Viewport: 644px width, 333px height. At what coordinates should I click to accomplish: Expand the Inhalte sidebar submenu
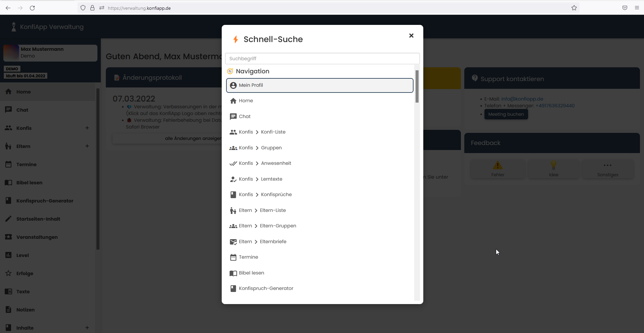[87, 328]
